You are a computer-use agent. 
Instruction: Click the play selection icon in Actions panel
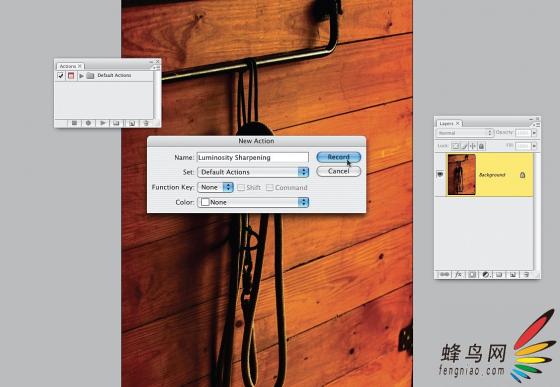click(x=102, y=123)
